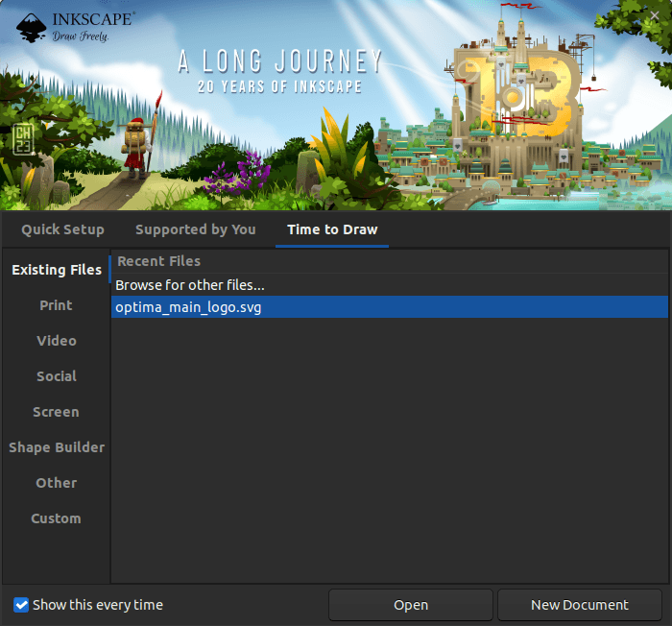Viewport: 672px width, 626px height.
Task: Open the Supported by You tab
Action: (x=196, y=229)
